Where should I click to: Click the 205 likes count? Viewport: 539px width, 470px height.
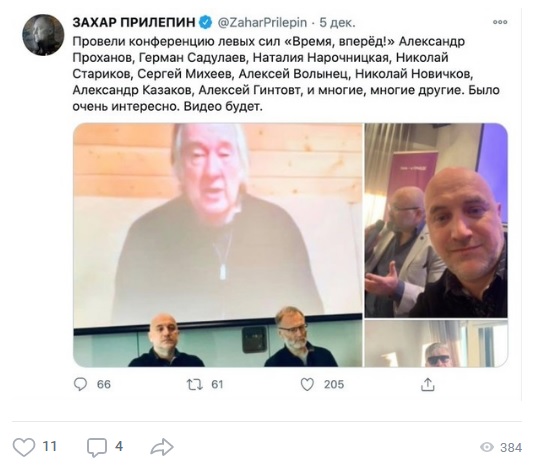click(334, 384)
